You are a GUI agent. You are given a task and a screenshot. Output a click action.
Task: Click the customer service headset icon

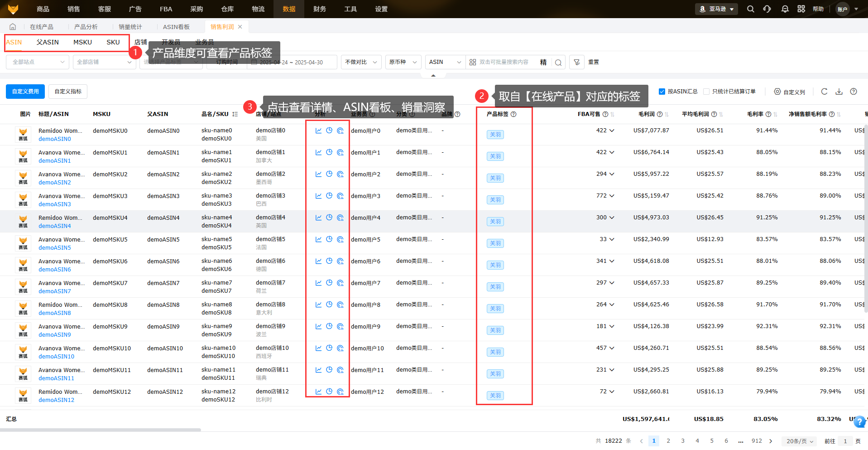767,9
